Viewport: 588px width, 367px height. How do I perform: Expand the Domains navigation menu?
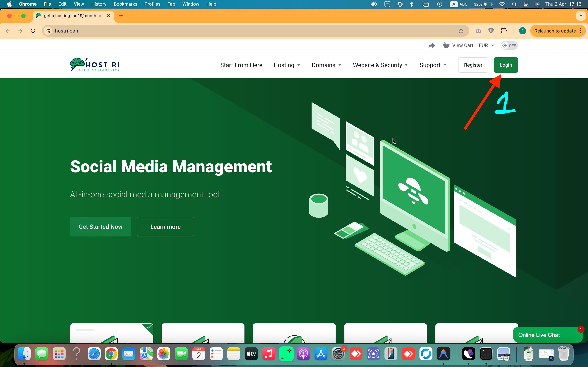(326, 65)
